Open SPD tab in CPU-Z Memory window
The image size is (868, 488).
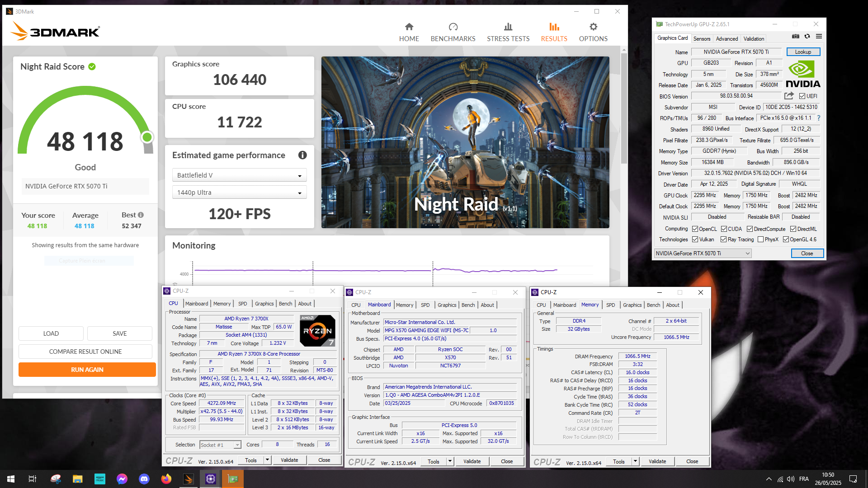pyautogui.click(x=610, y=305)
